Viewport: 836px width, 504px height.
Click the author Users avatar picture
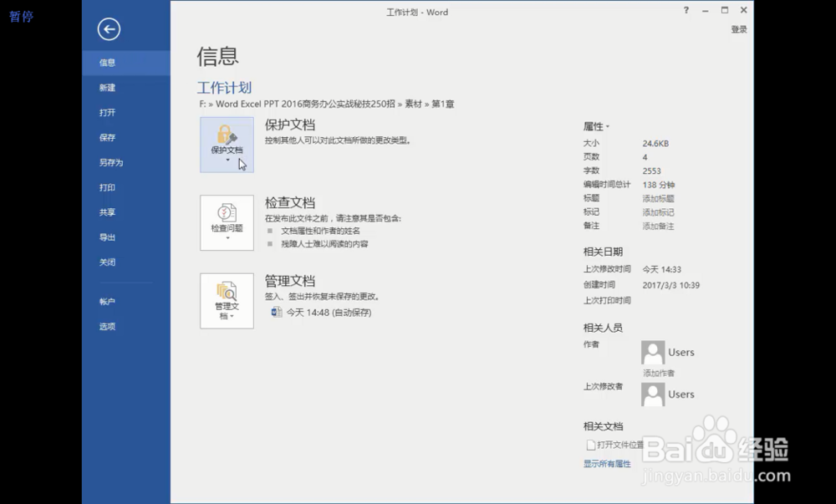point(651,352)
